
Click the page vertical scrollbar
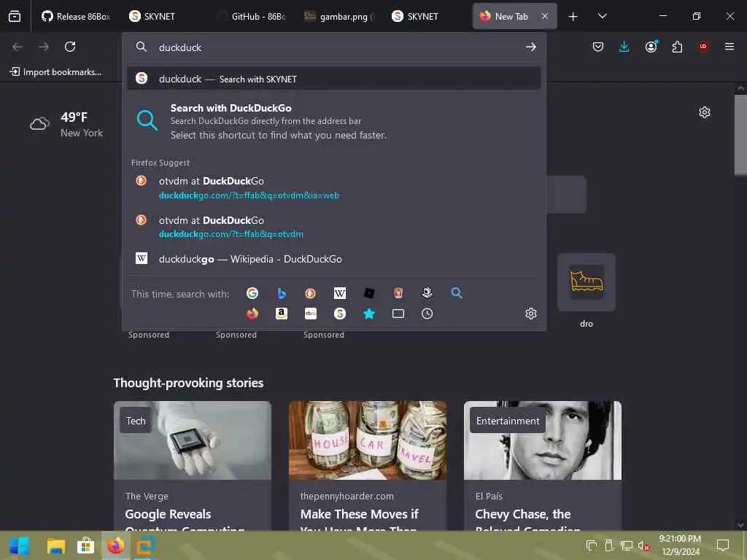click(x=740, y=135)
